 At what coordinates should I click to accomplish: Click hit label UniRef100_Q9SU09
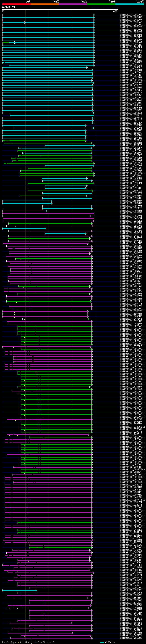131,42
